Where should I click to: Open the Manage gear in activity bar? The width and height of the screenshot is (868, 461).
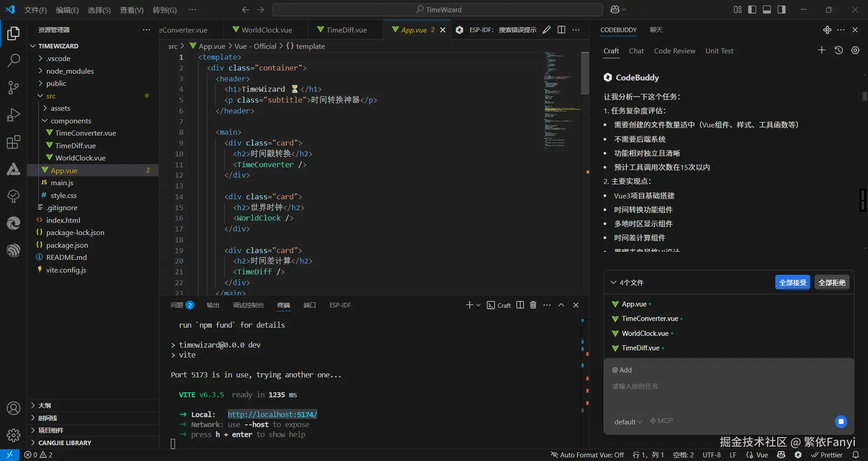(14, 435)
